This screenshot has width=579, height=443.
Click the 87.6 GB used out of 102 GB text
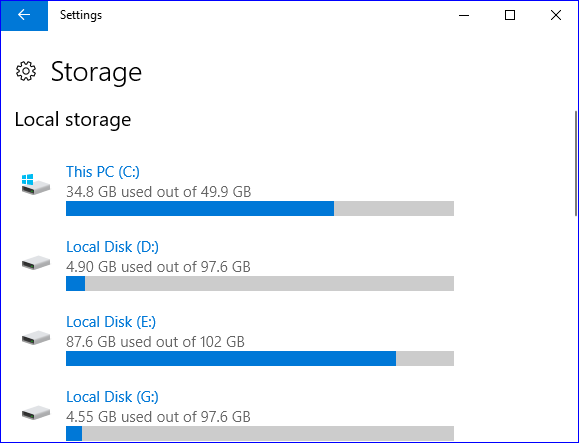point(155,342)
